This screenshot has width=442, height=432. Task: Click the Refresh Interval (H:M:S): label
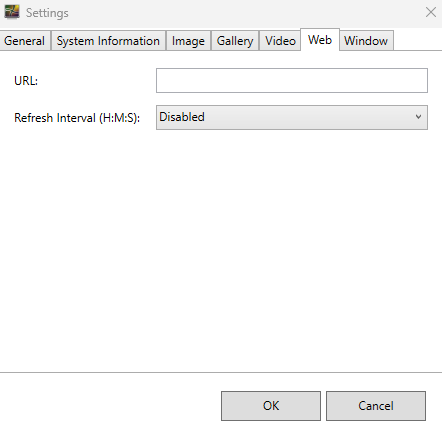coord(77,118)
